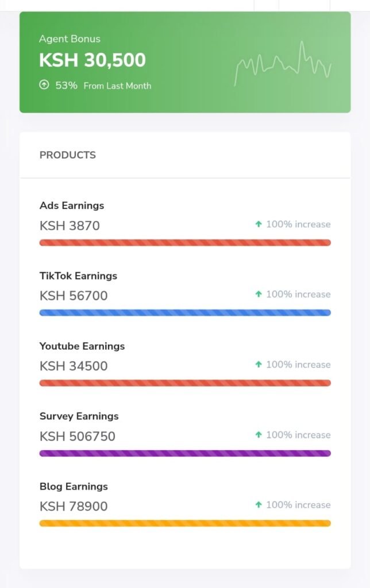Select the Agent Bonus title text
The height and width of the screenshot is (588, 370).
pos(70,39)
